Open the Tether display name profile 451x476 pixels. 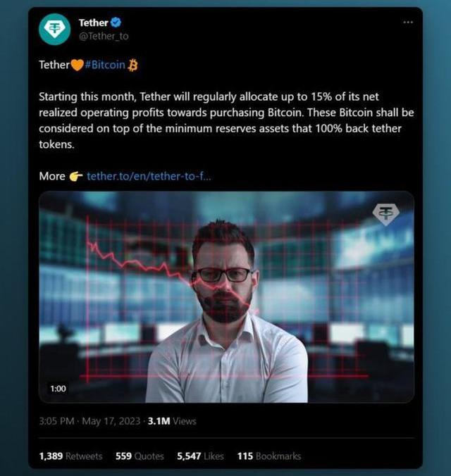[x=93, y=23]
